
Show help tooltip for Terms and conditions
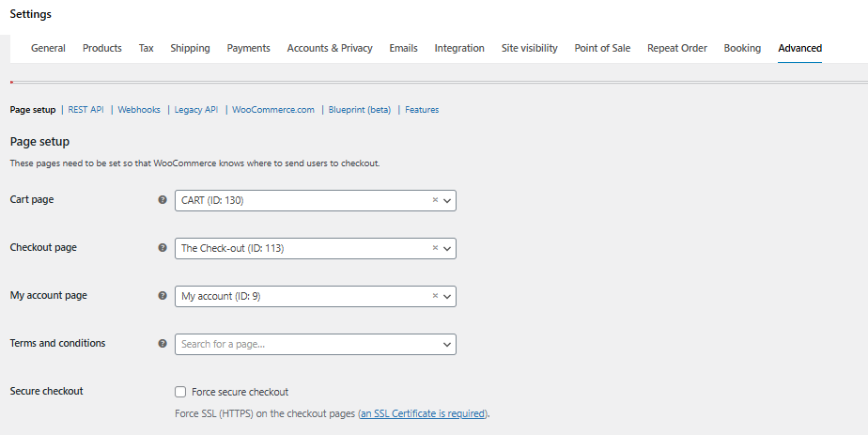point(163,344)
